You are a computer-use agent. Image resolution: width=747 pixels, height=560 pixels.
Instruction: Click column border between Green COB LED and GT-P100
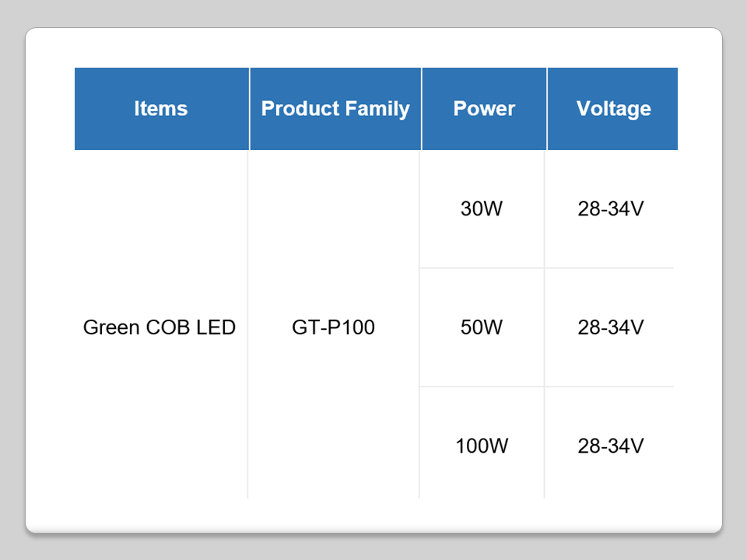[248, 327]
